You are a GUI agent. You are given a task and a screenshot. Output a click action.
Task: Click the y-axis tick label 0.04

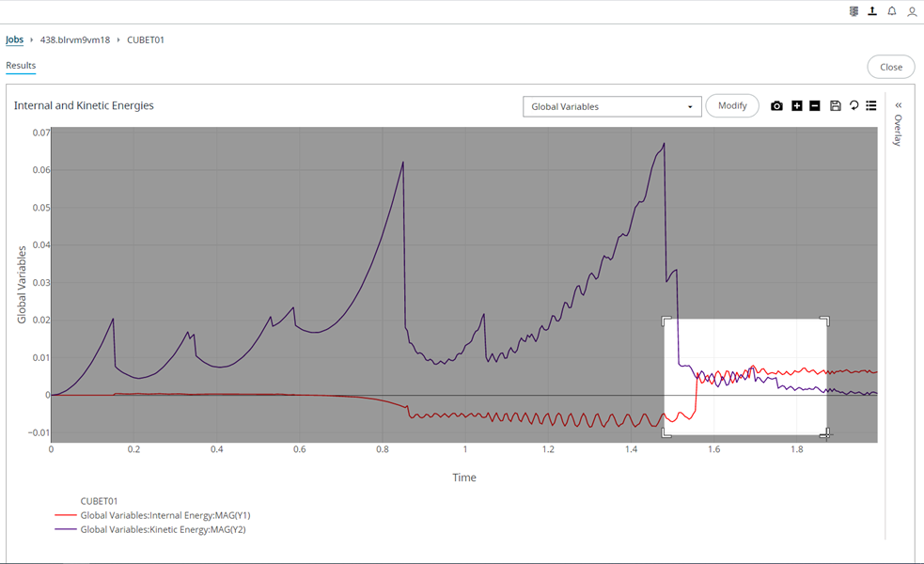[x=41, y=245]
